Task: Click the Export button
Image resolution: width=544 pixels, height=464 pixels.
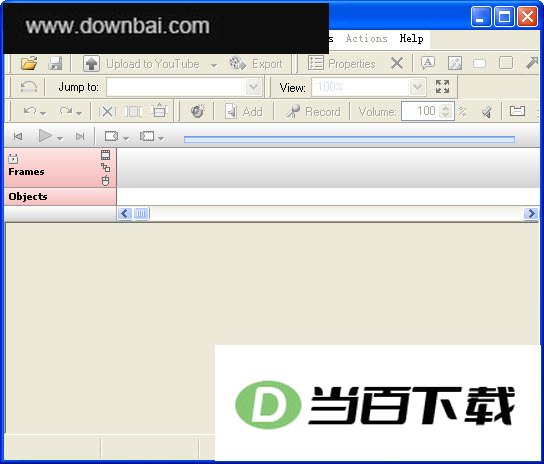Action: [256, 64]
